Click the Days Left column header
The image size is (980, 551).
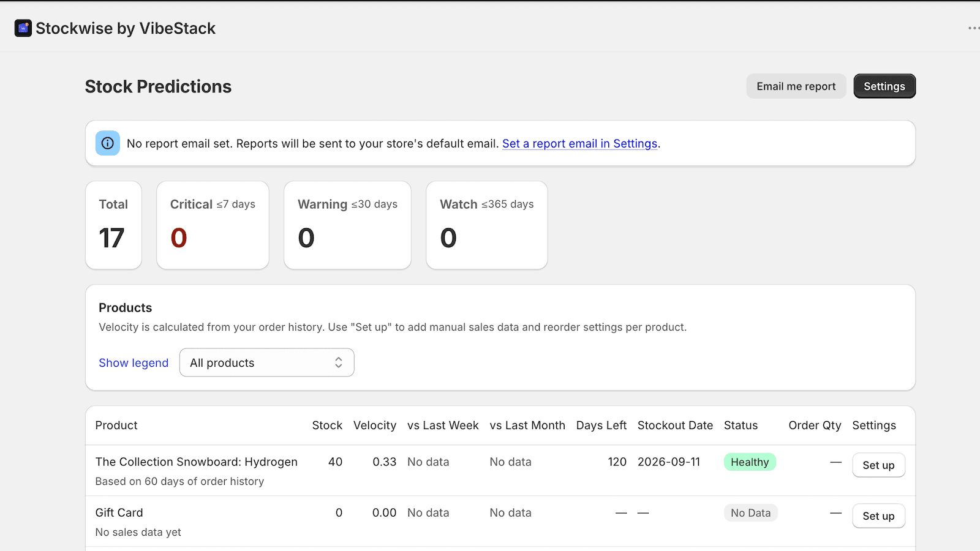(601, 425)
